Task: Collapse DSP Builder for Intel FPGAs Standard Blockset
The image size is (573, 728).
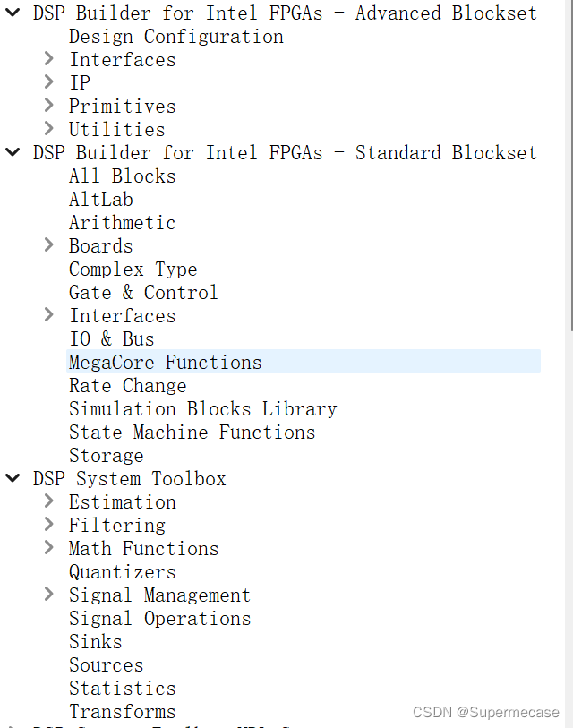Action: [x=13, y=152]
